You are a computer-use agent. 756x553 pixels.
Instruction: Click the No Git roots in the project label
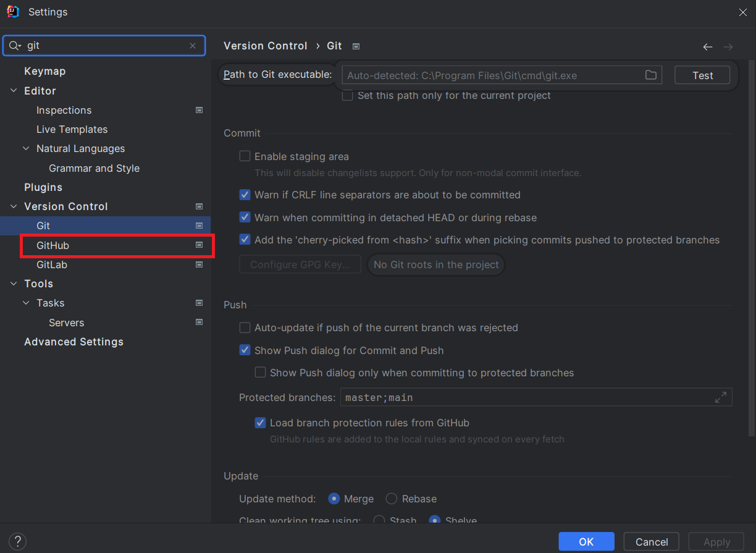pyautogui.click(x=436, y=264)
